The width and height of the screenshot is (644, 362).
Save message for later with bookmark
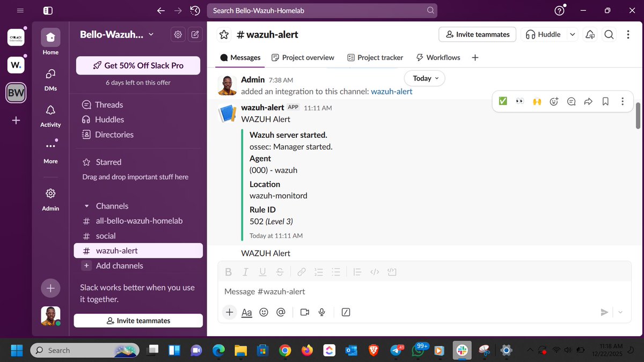click(605, 101)
